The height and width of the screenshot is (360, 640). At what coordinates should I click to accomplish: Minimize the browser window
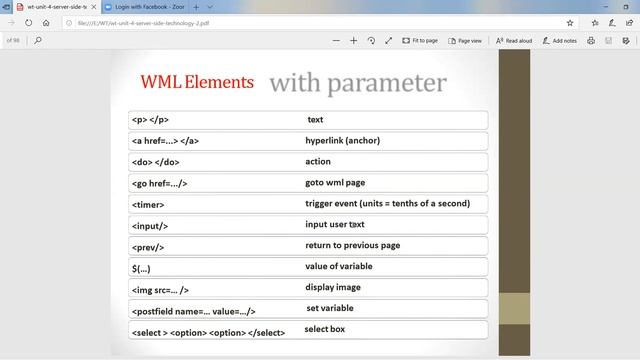coord(606,7)
